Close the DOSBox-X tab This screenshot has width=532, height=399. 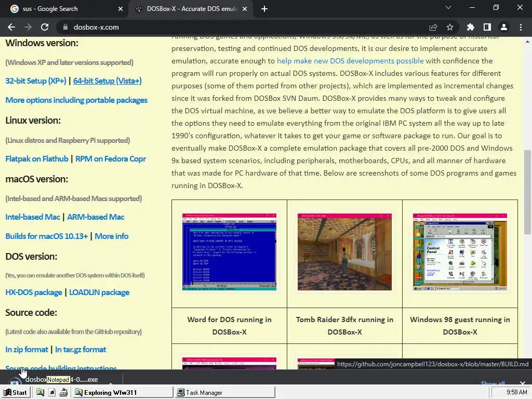[245, 9]
